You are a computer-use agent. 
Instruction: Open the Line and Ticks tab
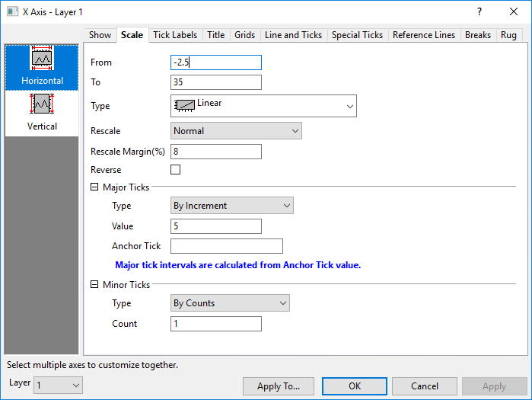point(292,35)
